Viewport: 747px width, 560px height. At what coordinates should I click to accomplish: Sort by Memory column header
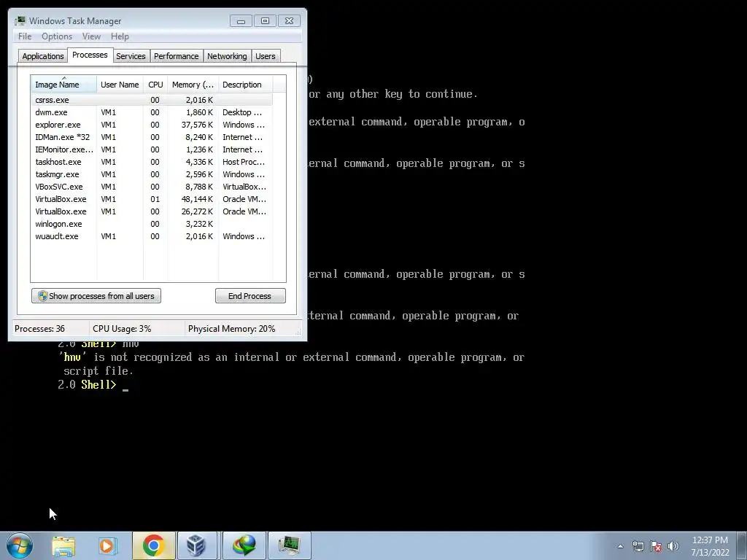[193, 85]
